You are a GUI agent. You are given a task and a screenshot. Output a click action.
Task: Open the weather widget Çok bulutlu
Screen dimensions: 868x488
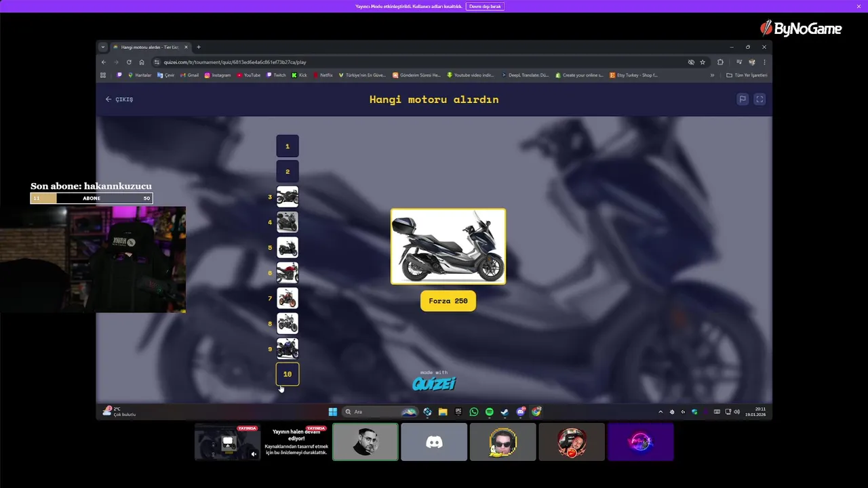[119, 411]
